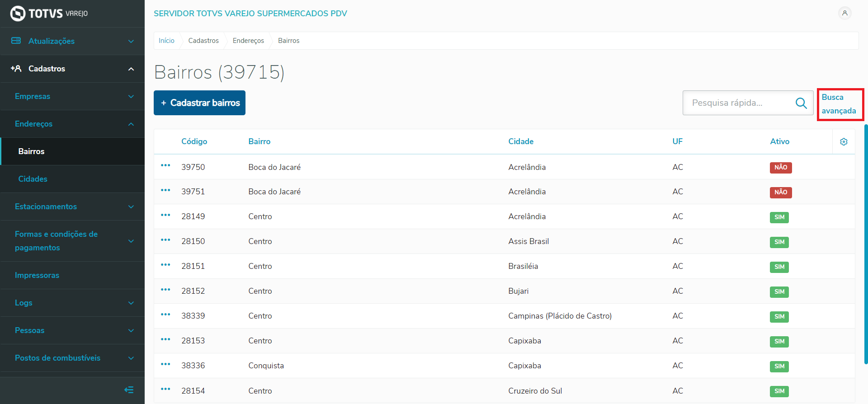Go to Início breadcrumb
This screenshot has height=404, width=868.
[166, 41]
